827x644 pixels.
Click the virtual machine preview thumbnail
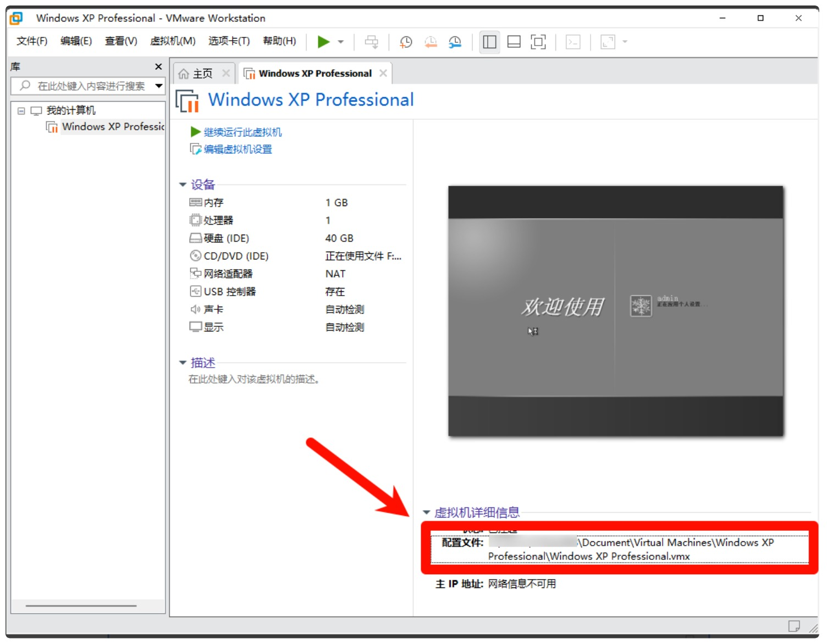click(x=615, y=310)
